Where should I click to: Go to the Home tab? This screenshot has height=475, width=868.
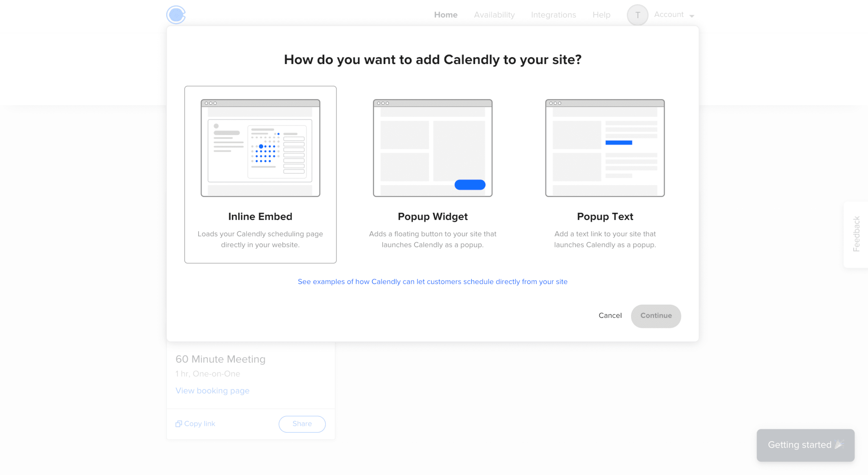[445, 14]
